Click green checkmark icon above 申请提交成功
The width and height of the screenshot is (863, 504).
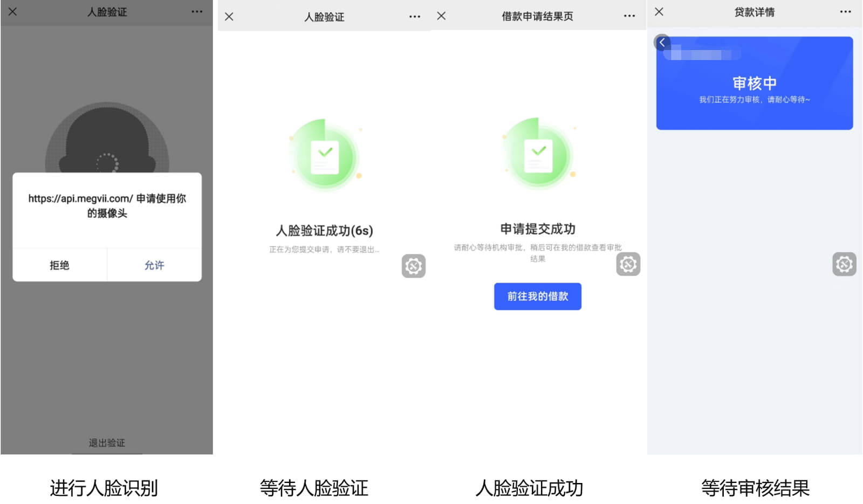(538, 155)
